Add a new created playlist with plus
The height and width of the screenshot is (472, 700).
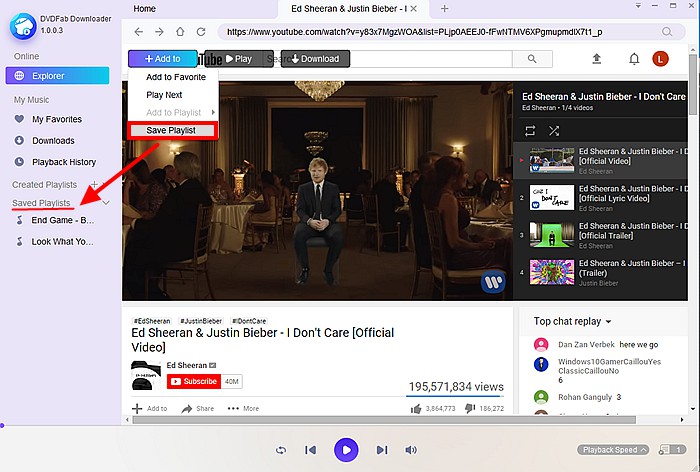click(94, 184)
